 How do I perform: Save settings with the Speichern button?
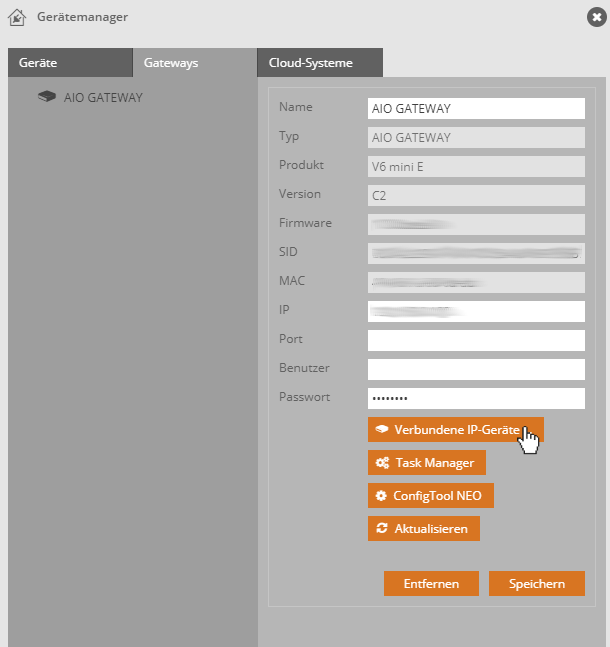pos(536,584)
